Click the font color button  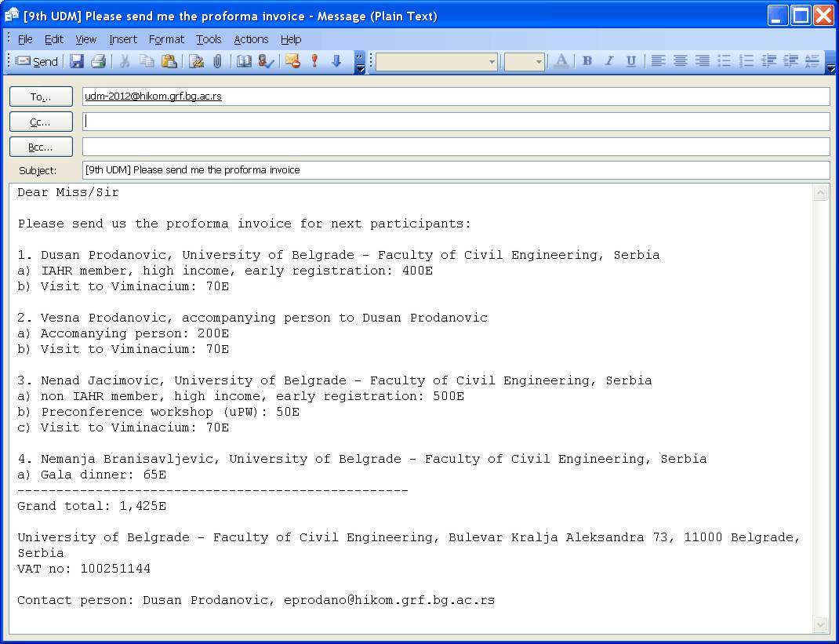coord(561,61)
